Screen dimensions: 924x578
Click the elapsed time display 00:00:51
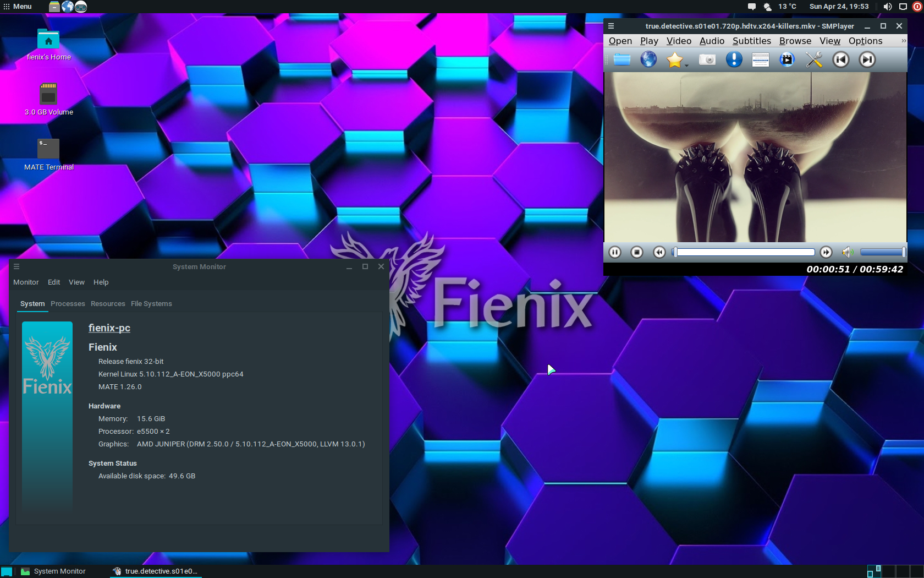(828, 269)
